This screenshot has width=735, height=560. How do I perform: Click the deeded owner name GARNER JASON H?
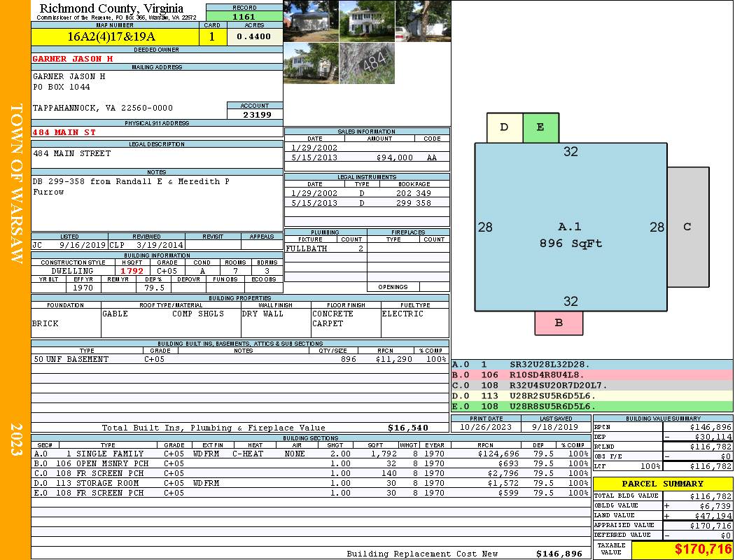(73, 59)
